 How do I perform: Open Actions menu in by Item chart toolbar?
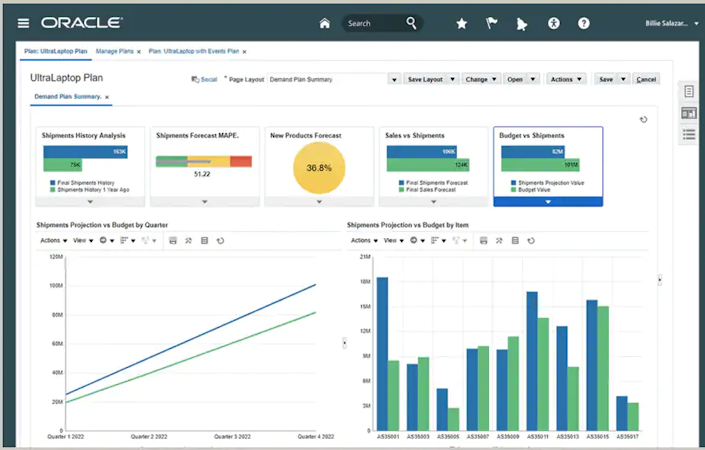coord(364,241)
